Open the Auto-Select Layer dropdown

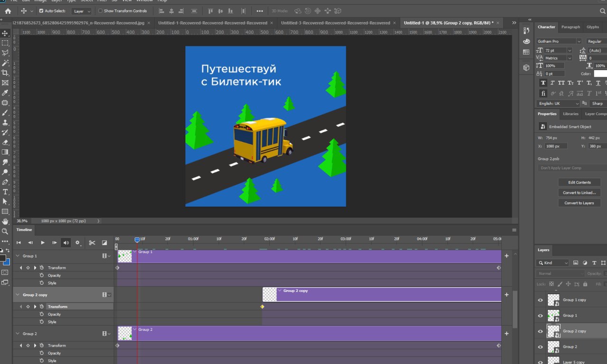tap(82, 11)
